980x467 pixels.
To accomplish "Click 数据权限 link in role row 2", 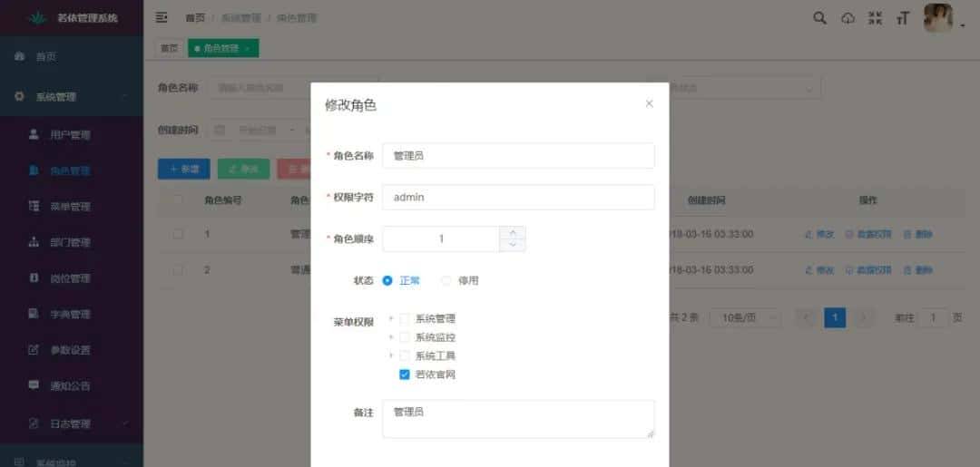I will click(868, 270).
